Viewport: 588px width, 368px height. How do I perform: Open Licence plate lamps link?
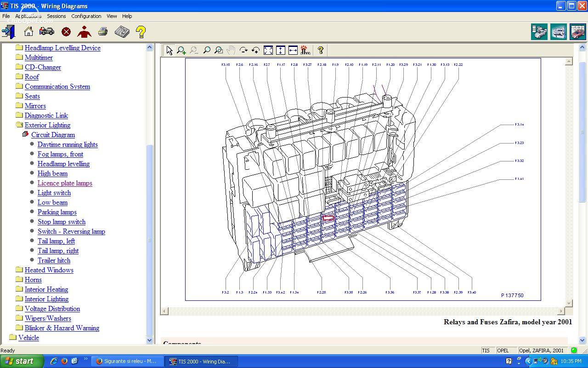coord(65,183)
